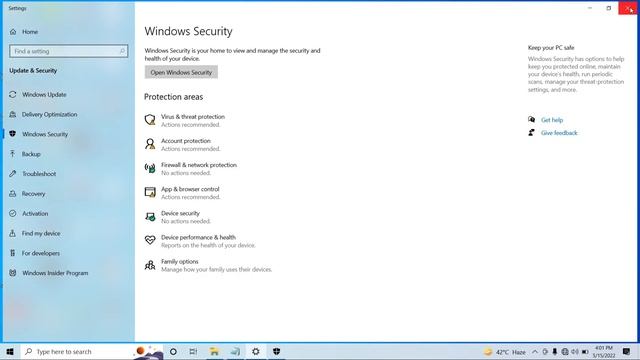Open the Device security link

click(180, 213)
